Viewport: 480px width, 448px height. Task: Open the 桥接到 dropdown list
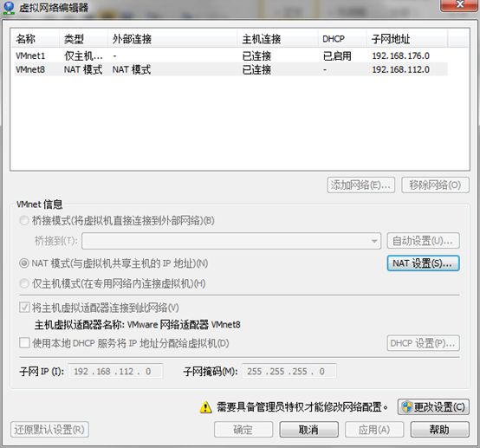231,241
